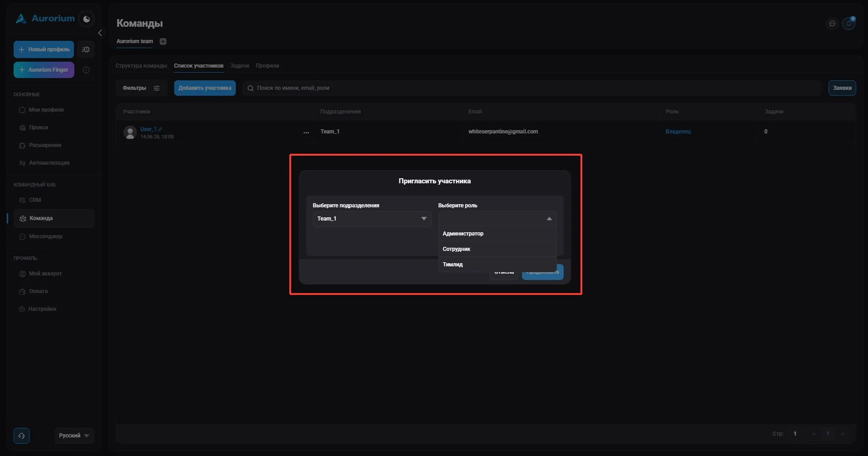Open Расширения in the sidebar
This screenshot has height=456, width=868.
point(45,145)
